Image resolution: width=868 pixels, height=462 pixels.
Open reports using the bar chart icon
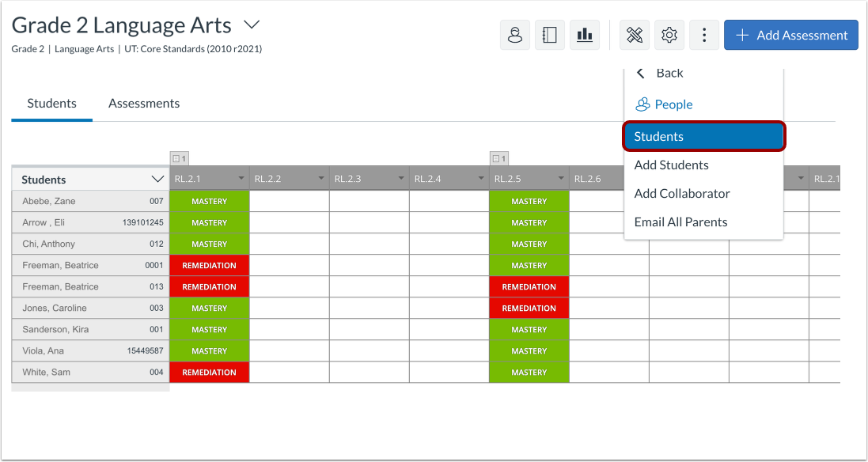click(585, 35)
